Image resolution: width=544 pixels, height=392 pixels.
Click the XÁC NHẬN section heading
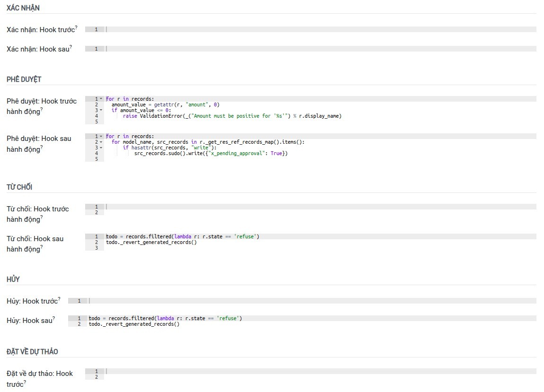23,8
